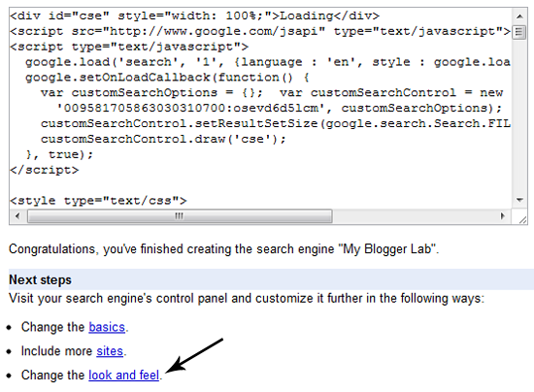
Task: Place cursor in the div id="cse" code line
Action: (x=194, y=16)
